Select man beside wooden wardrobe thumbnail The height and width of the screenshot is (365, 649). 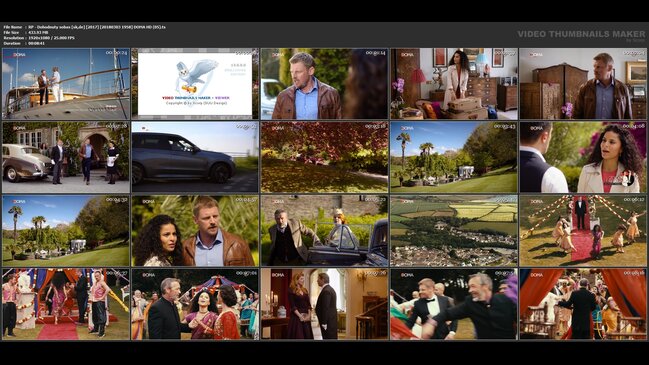click(x=583, y=84)
